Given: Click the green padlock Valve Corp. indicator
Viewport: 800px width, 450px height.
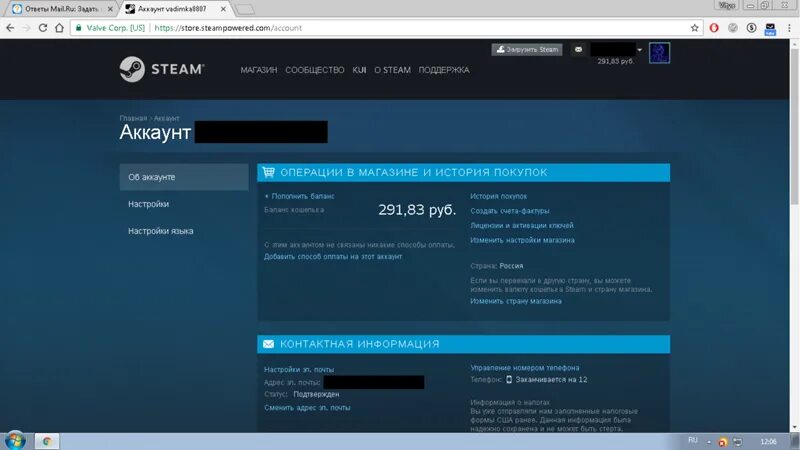Looking at the screenshot, I should (110, 28).
